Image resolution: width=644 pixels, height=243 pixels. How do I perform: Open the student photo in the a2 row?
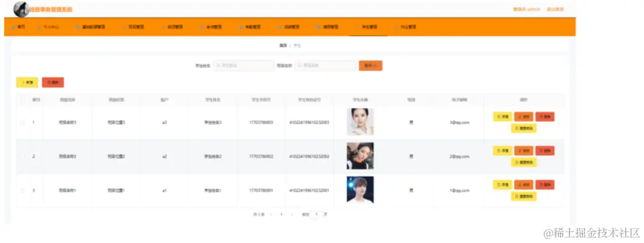click(x=360, y=156)
